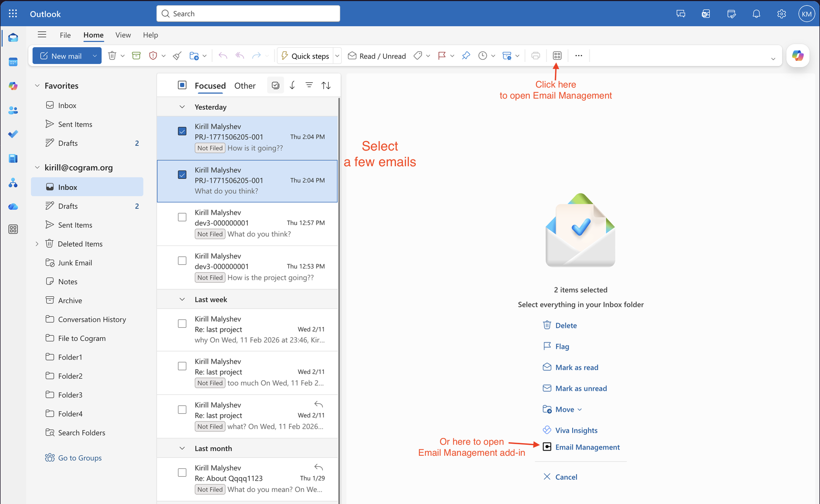The height and width of the screenshot is (504, 820).
Task: Open the Email Management add-in grid icon in the ribbon
Action: (557, 56)
